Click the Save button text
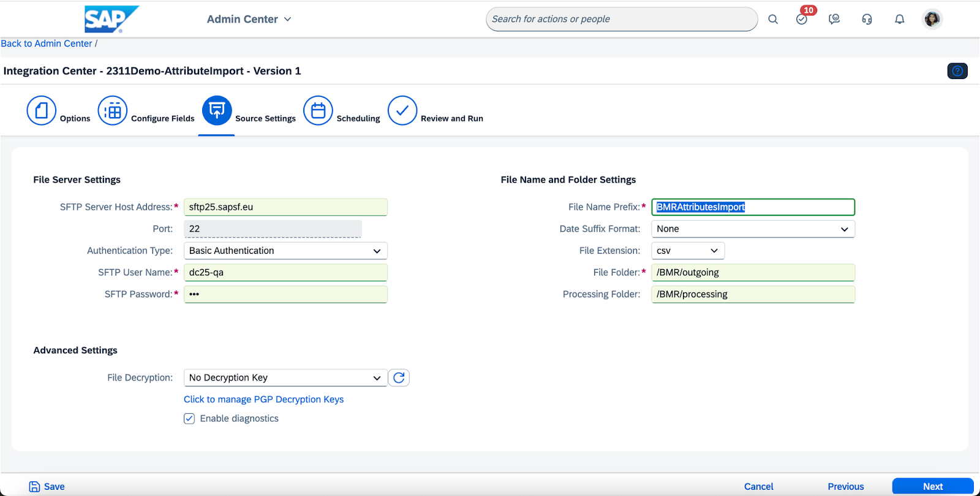Image resolution: width=980 pixels, height=496 pixels. 55,487
